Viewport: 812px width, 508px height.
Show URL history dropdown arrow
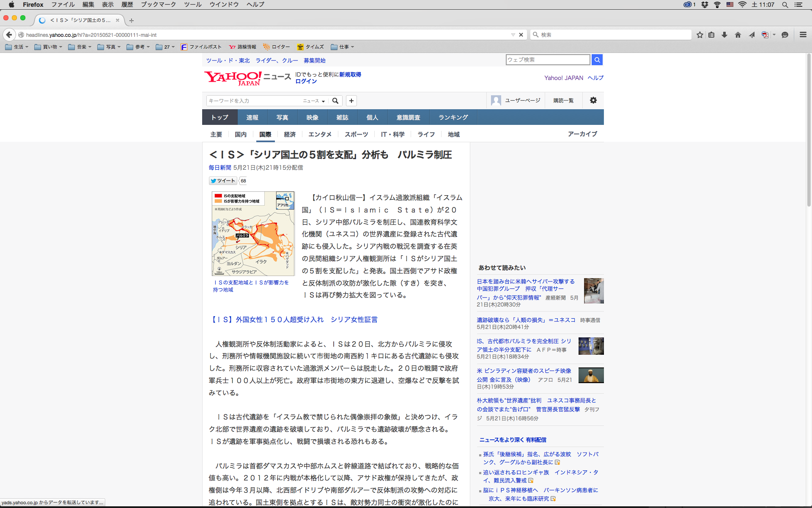(513, 35)
